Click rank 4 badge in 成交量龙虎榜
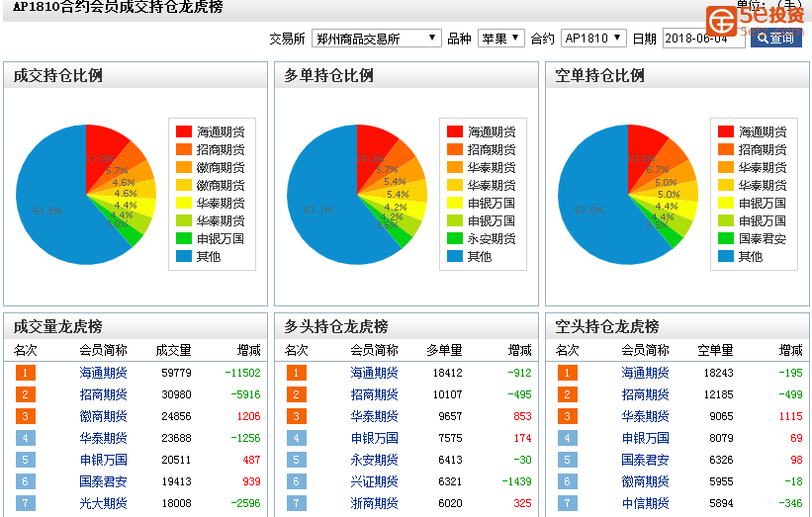The image size is (812, 517). 26,438
